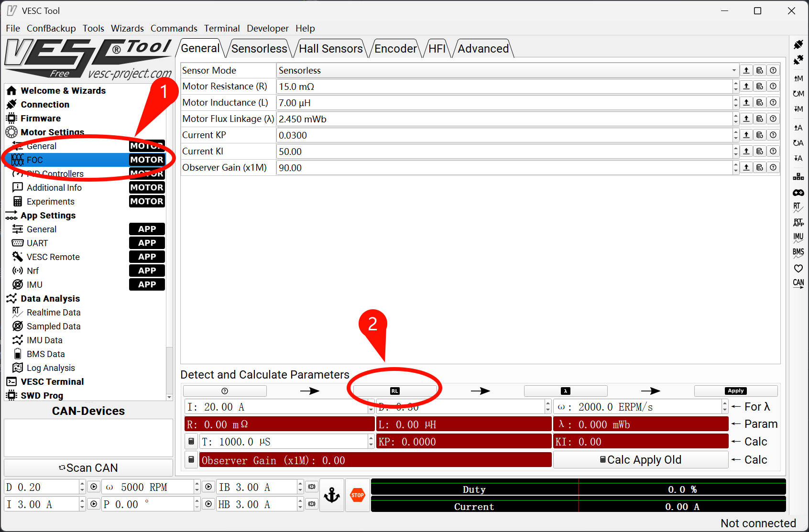Image resolution: width=809 pixels, height=532 pixels.
Task: Toggle keyboard control icon in right toolbar
Action: (x=798, y=177)
